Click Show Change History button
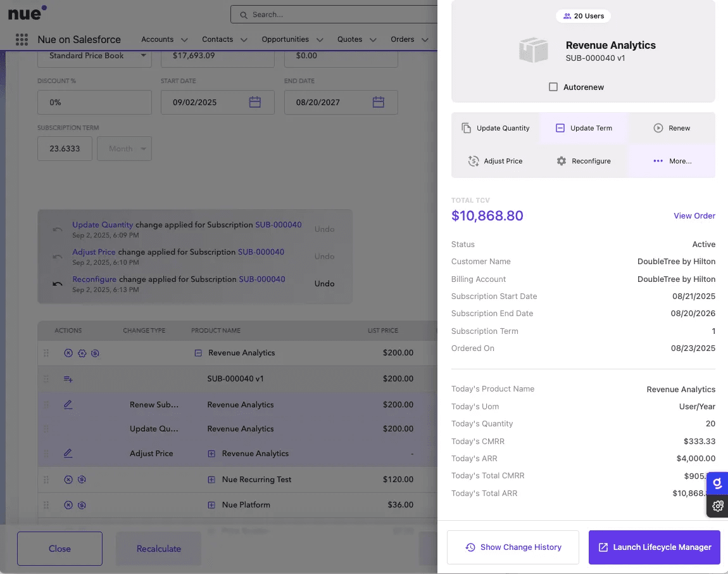This screenshot has width=728, height=574. [513, 547]
